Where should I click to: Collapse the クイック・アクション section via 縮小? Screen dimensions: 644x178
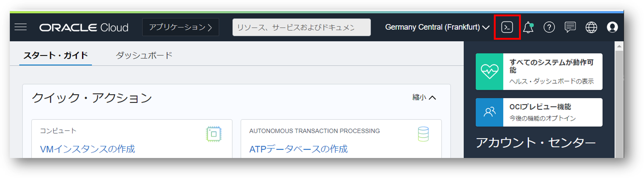[x=424, y=98]
